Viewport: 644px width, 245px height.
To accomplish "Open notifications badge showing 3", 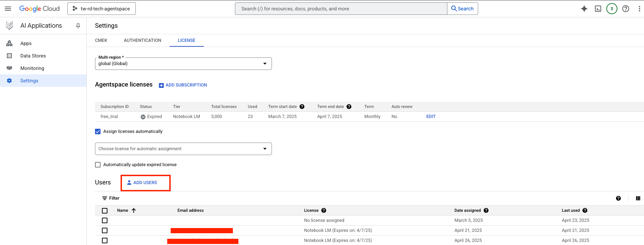I will point(612,9).
